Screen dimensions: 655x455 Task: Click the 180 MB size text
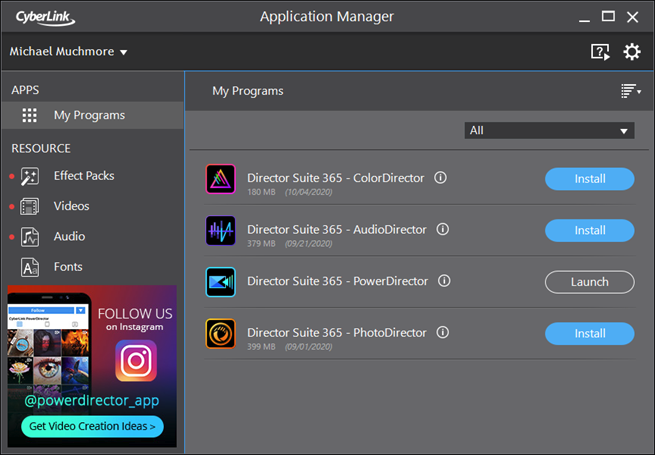click(x=261, y=192)
